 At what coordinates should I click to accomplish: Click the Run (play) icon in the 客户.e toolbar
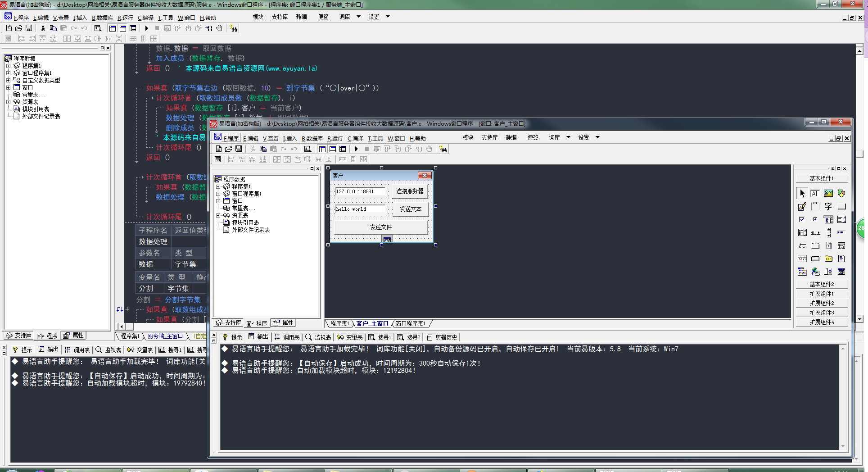356,149
